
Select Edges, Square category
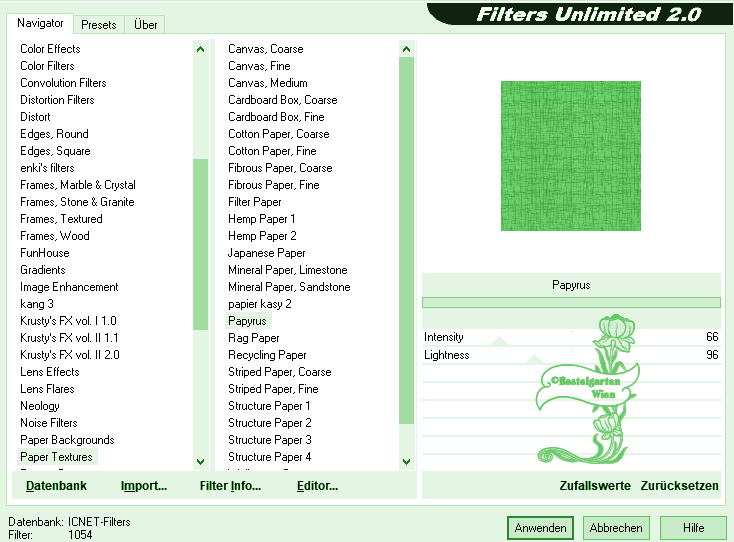click(x=55, y=151)
